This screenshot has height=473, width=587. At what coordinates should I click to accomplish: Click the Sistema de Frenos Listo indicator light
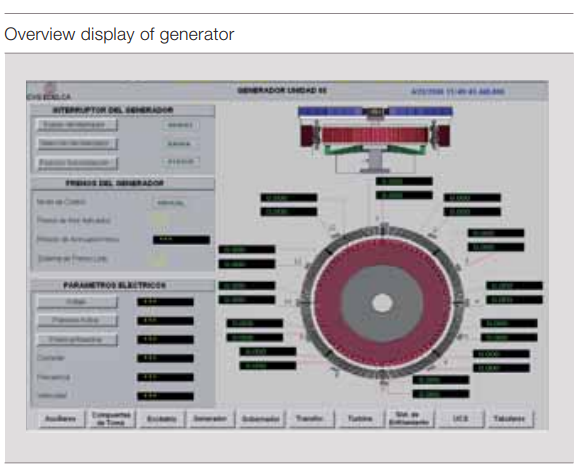[x=159, y=259]
